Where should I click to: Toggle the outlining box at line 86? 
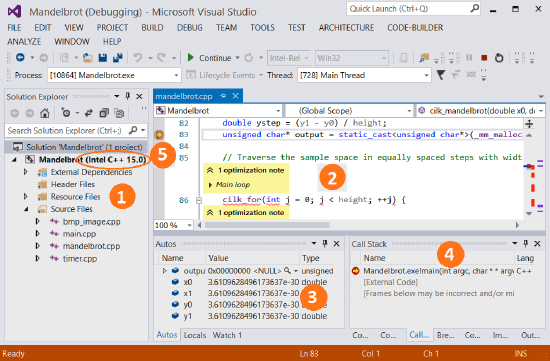[x=199, y=200]
